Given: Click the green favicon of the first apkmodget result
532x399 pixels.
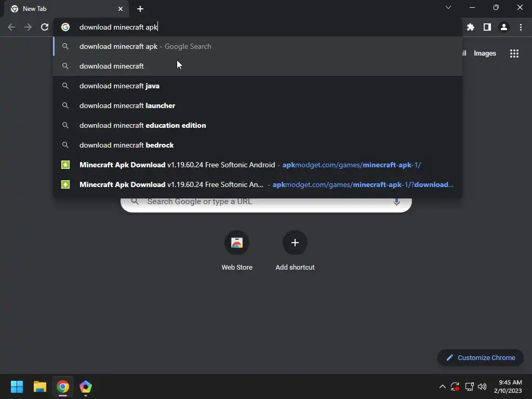Looking at the screenshot, I should 65,165.
